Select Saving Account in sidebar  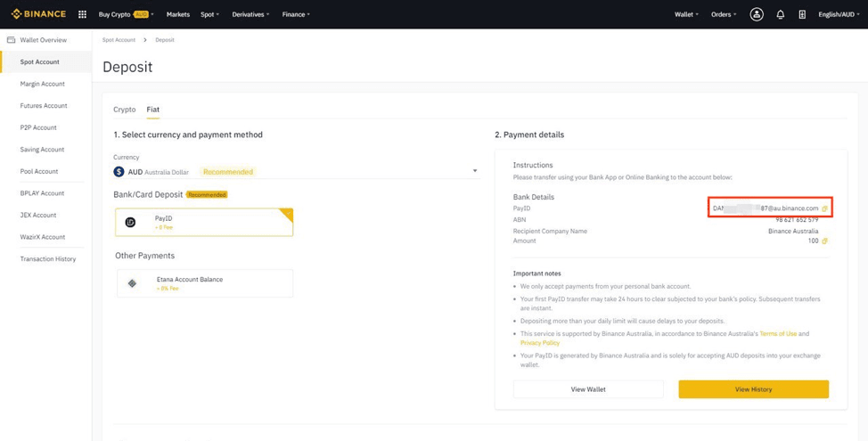(x=42, y=150)
